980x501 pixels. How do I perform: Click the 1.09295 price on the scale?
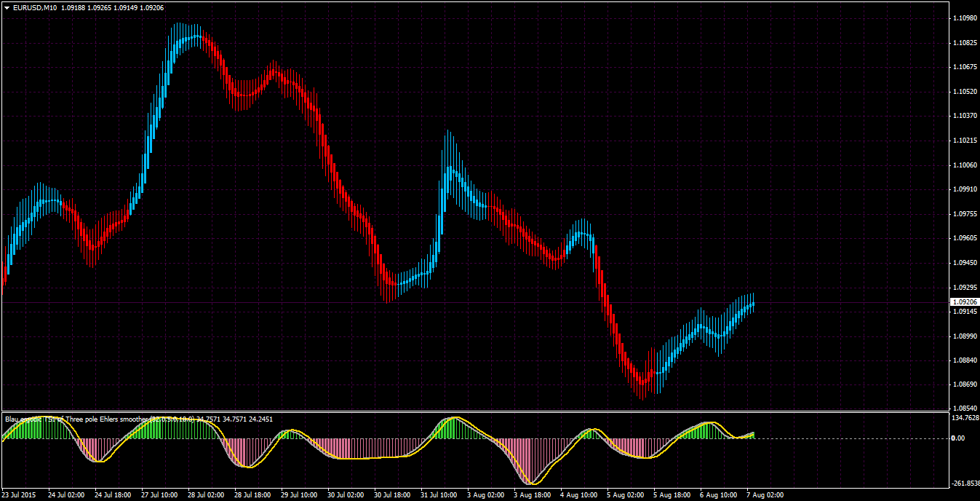tap(965, 288)
